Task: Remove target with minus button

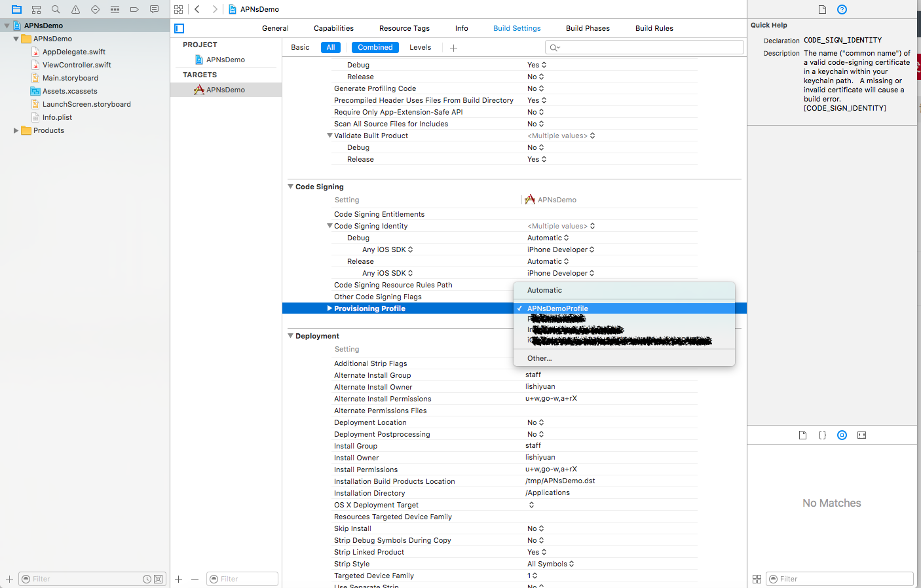Action: pyautogui.click(x=195, y=579)
